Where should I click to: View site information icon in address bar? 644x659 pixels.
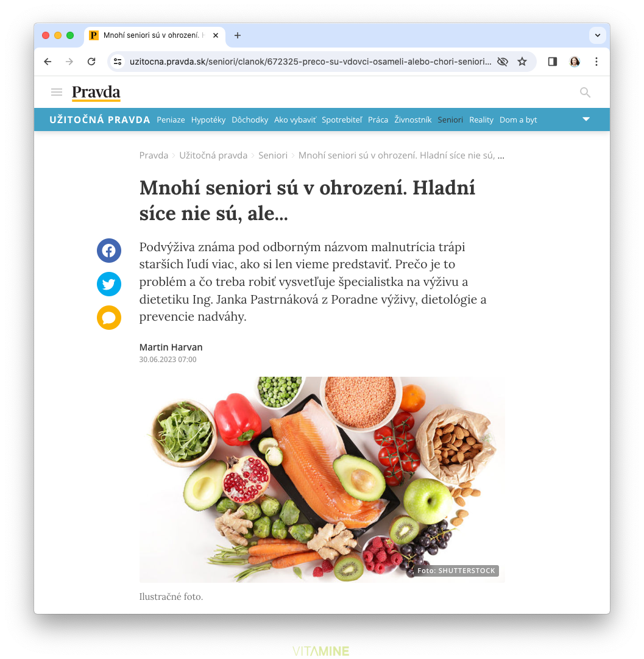[118, 62]
